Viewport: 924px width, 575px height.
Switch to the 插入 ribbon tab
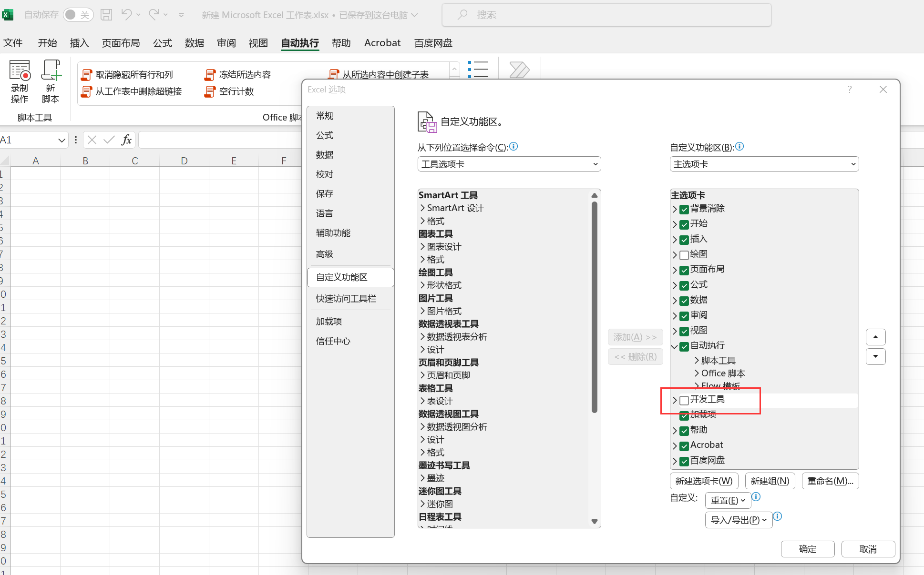79,43
